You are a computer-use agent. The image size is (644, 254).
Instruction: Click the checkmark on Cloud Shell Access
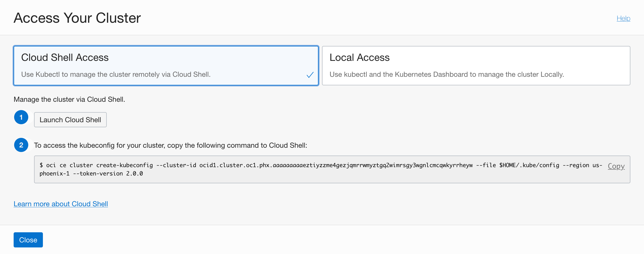click(310, 75)
